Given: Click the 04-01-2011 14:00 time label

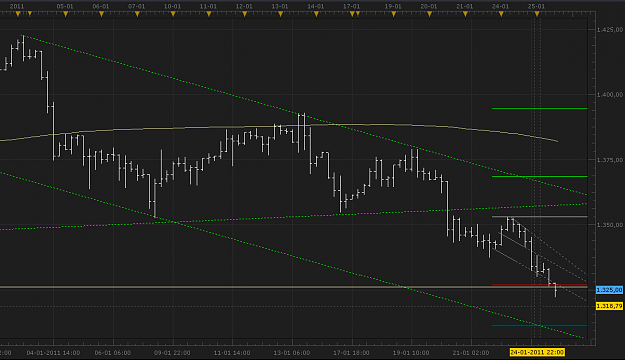Looking at the screenshot, I should click(x=53, y=353).
